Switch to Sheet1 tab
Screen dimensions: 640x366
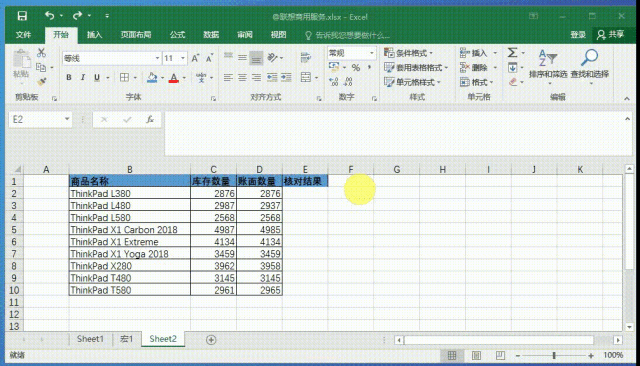(x=90, y=339)
